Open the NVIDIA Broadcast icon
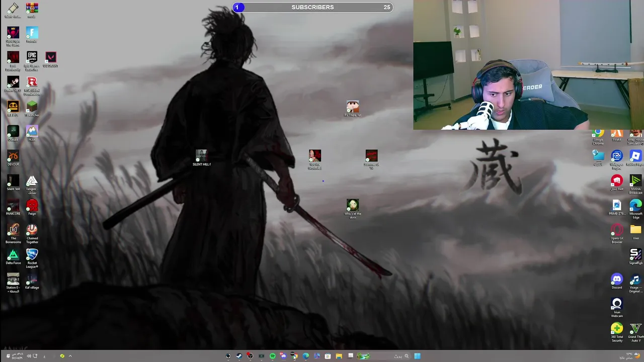The height and width of the screenshot is (362, 644). tap(635, 184)
